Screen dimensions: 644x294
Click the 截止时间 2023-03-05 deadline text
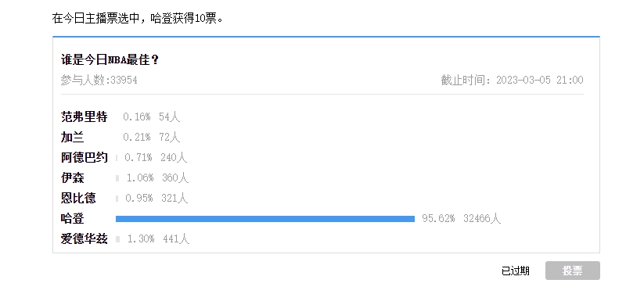coord(513,80)
